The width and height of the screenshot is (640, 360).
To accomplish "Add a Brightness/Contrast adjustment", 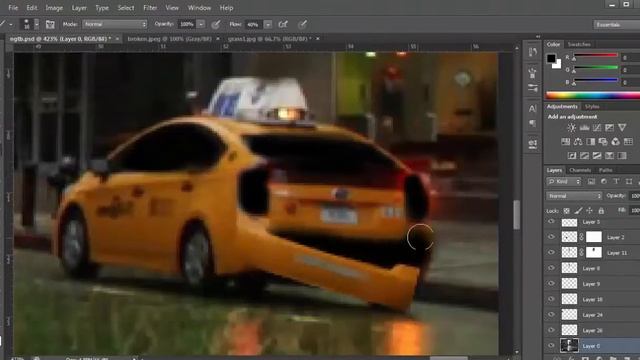I will click(571, 128).
